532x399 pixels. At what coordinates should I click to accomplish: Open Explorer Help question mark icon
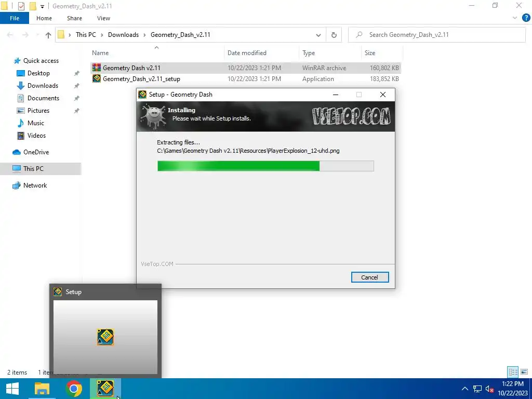tap(526, 18)
